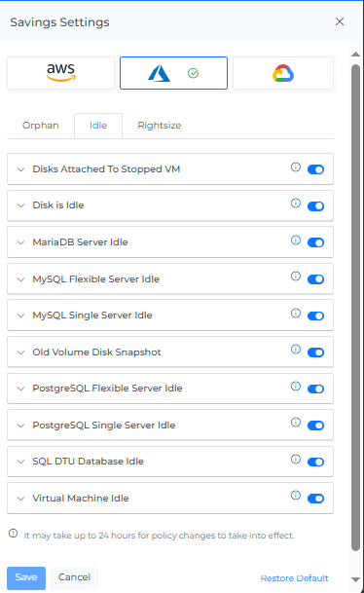Expand MySQL Flexible Server Idle chevron
This screenshot has width=364, height=593.
point(20,279)
